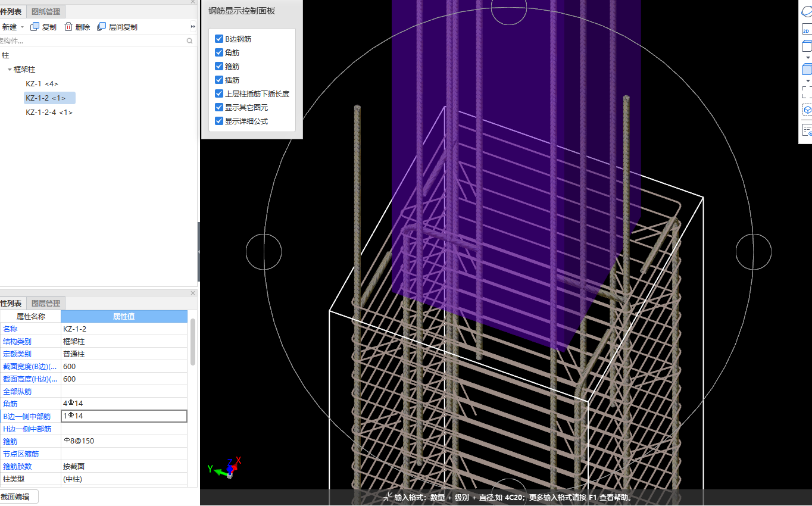
Task: Open the 新建 dropdown arrow
Action: click(23, 27)
